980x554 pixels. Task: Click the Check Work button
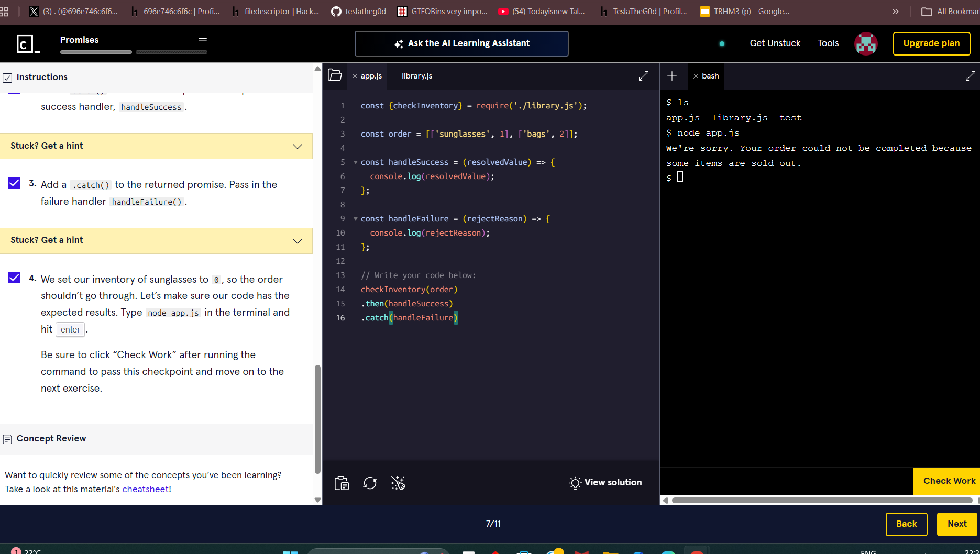point(949,481)
